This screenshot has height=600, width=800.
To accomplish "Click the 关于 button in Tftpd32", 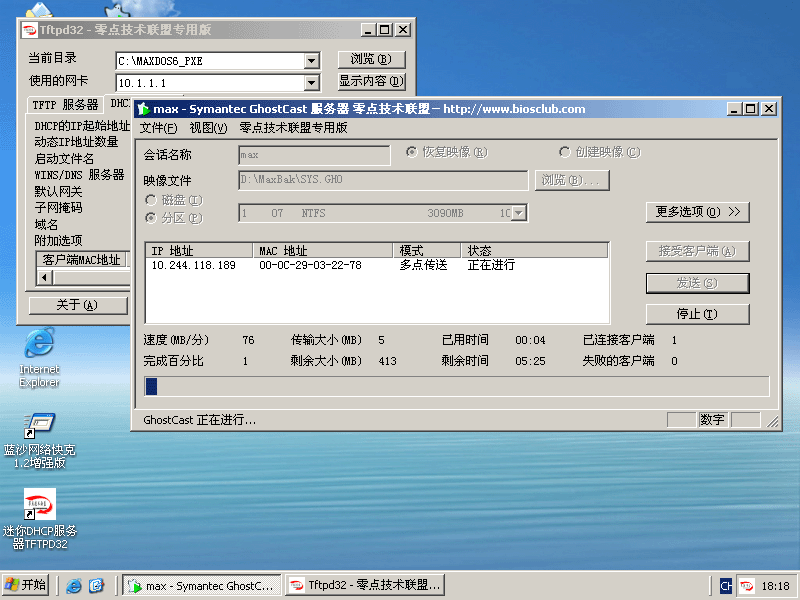I will (77, 305).
